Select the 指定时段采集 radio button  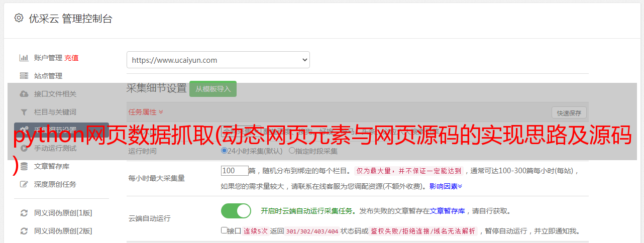point(292,151)
